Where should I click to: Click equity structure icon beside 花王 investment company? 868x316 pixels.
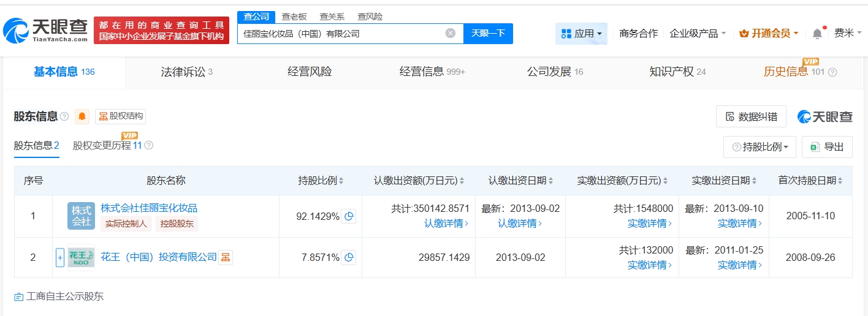point(226,258)
